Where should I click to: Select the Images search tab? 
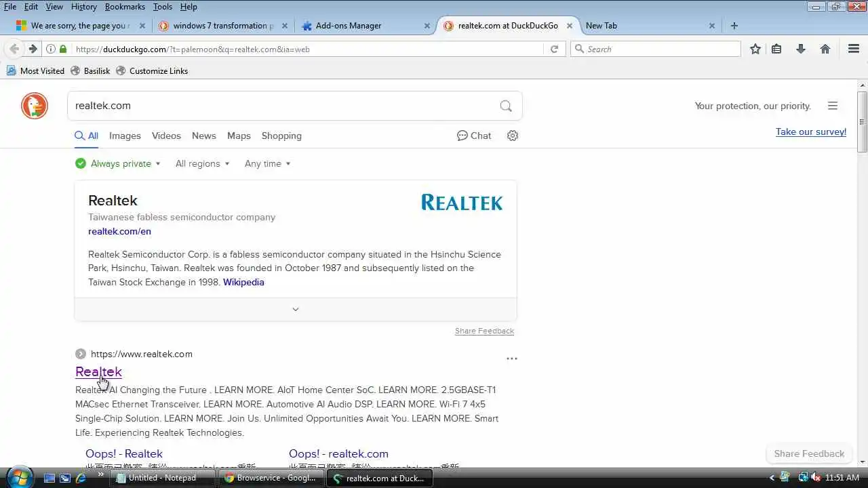pyautogui.click(x=125, y=136)
